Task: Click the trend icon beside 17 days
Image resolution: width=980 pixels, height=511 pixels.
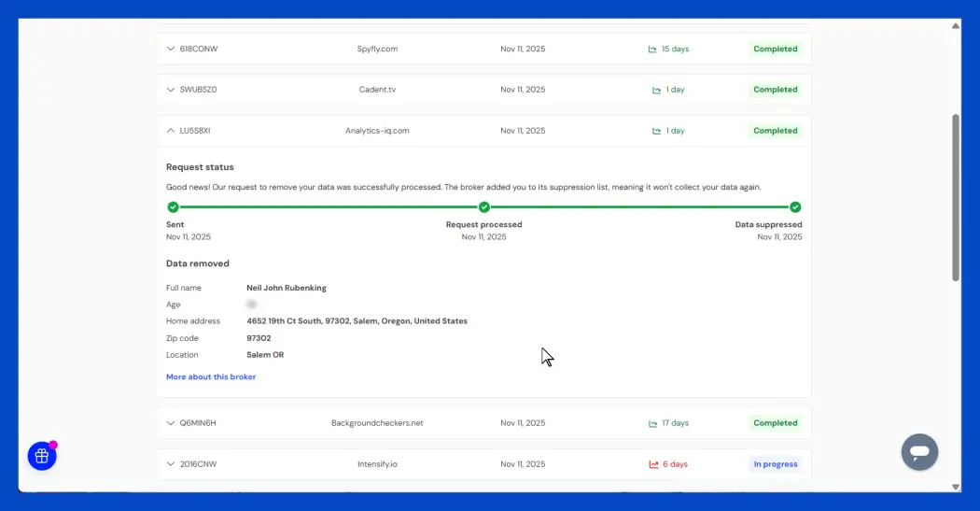Action: point(652,423)
